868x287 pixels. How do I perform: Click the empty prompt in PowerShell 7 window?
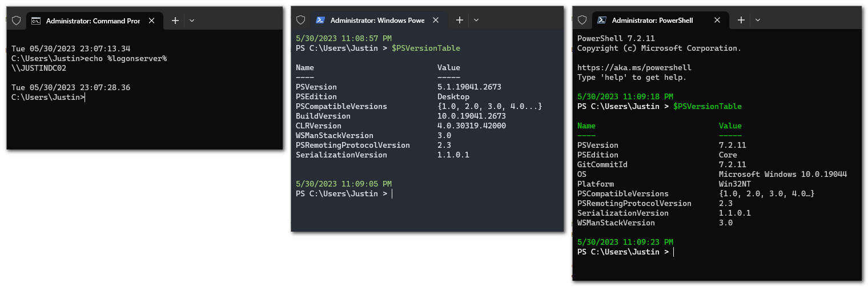[x=625, y=252]
